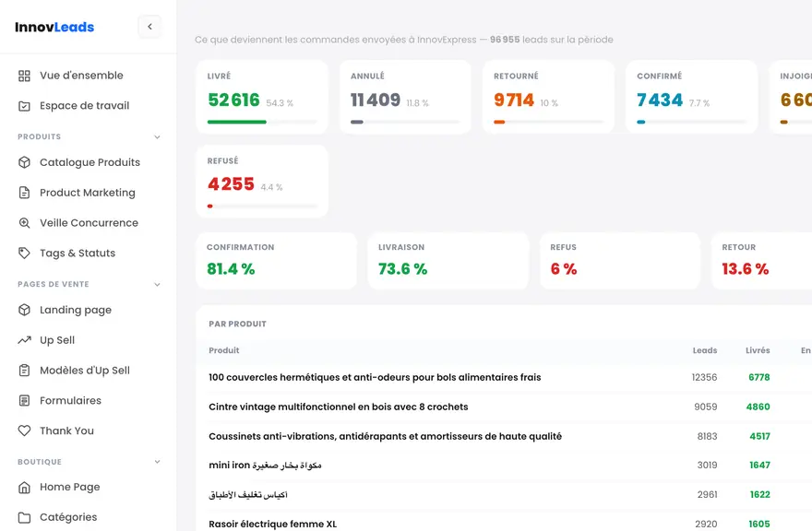Screen dimensions: 812x531
Task: Click the InnovLeads logo
Action: (54, 27)
